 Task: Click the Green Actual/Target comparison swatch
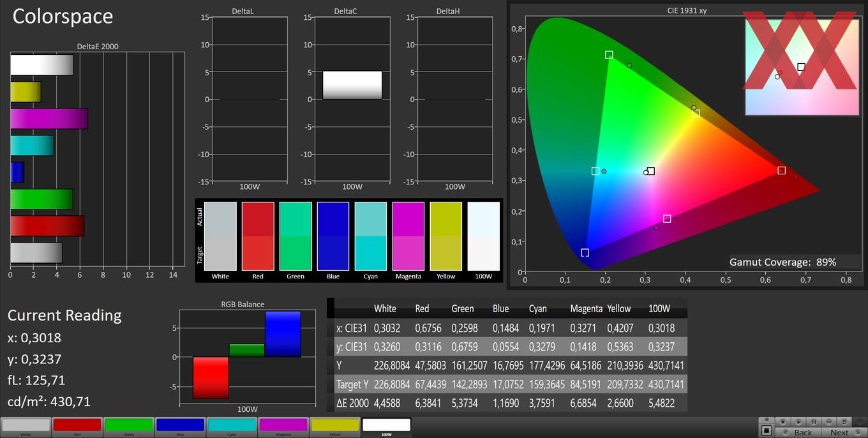click(296, 236)
